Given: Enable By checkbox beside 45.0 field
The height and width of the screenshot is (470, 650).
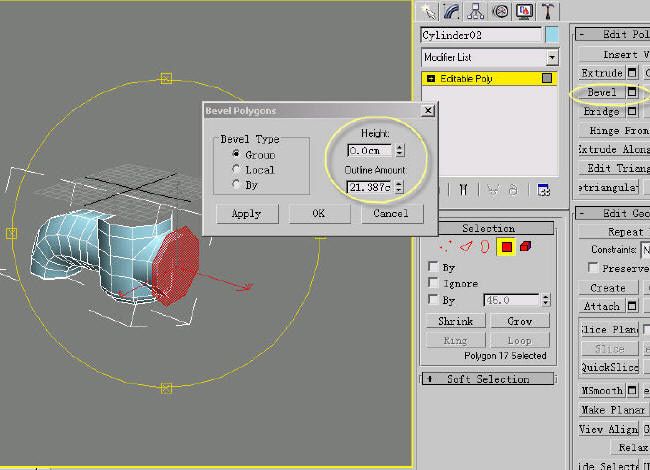Looking at the screenshot, I should coord(433,299).
